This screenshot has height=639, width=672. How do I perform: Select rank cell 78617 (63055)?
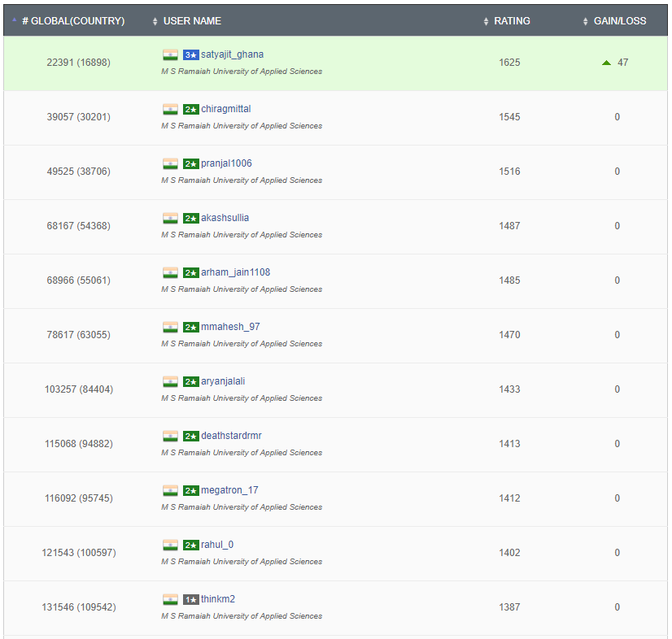[78, 334]
